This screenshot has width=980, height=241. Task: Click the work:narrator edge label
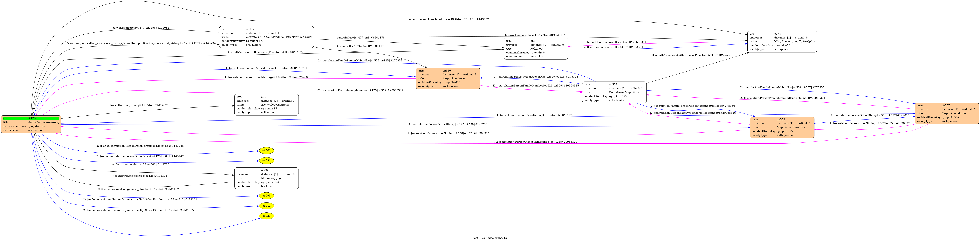[140, 28]
